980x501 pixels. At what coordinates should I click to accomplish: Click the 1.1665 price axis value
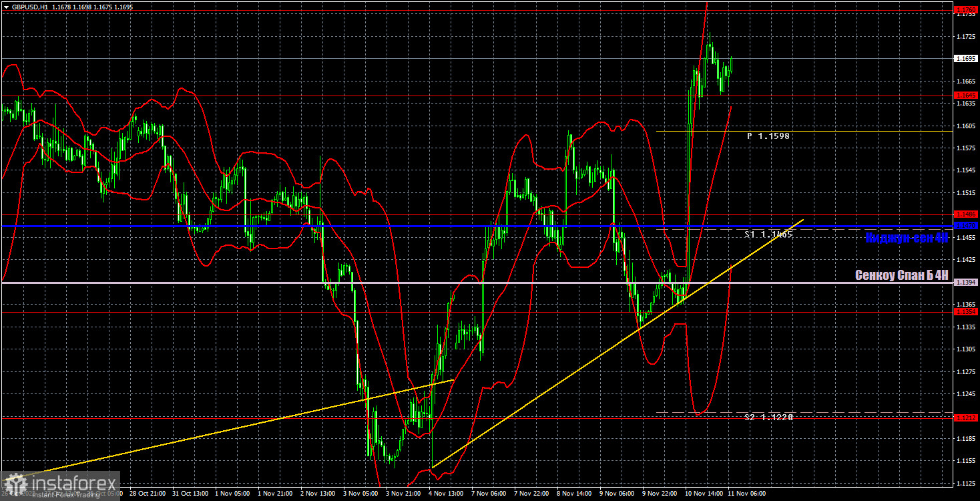pyautogui.click(x=966, y=81)
